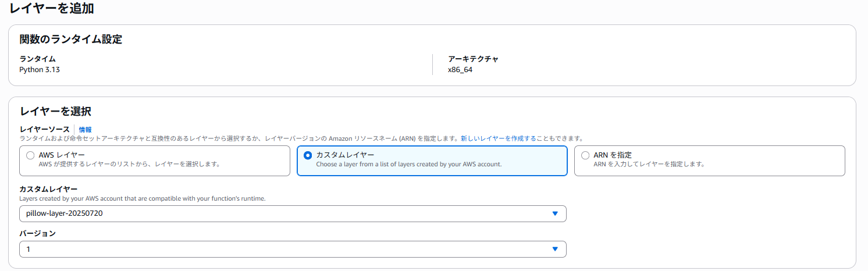Viewport: 868px width, 271px height.
Task: Click the "Choose a layer from a list" description
Action: point(408,164)
